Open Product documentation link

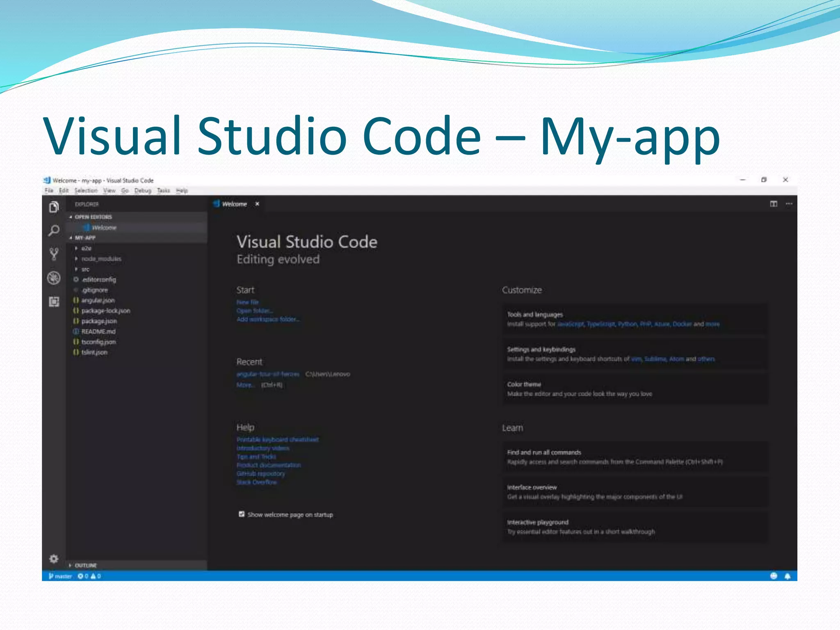tap(269, 465)
